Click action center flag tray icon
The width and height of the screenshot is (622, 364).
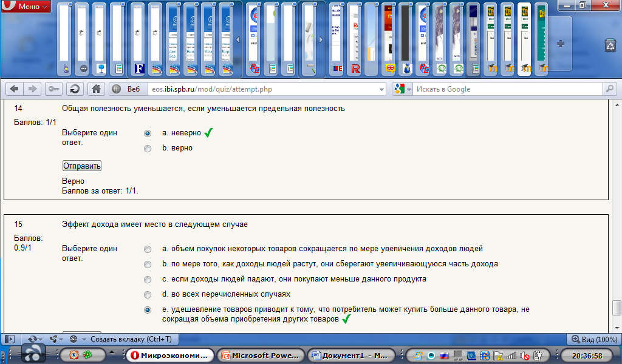[498, 356]
